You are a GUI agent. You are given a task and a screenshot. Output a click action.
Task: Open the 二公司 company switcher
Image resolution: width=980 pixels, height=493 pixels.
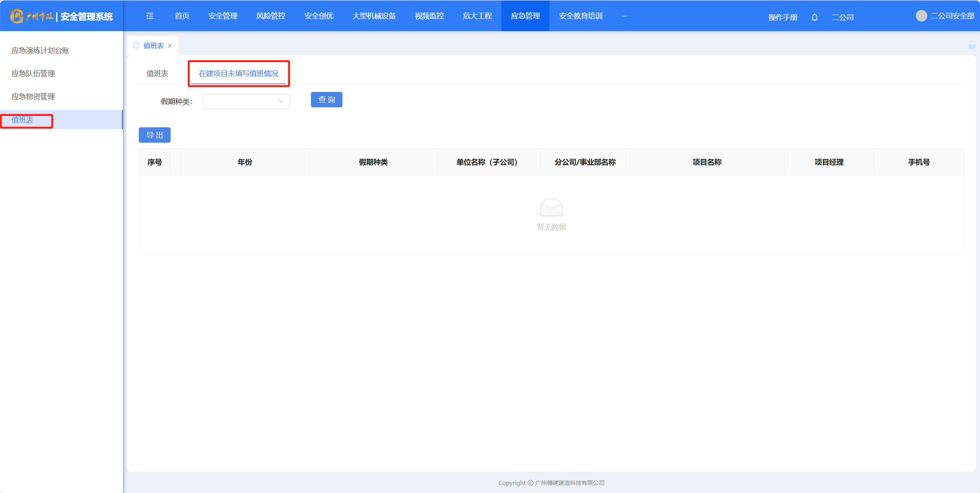tap(842, 17)
